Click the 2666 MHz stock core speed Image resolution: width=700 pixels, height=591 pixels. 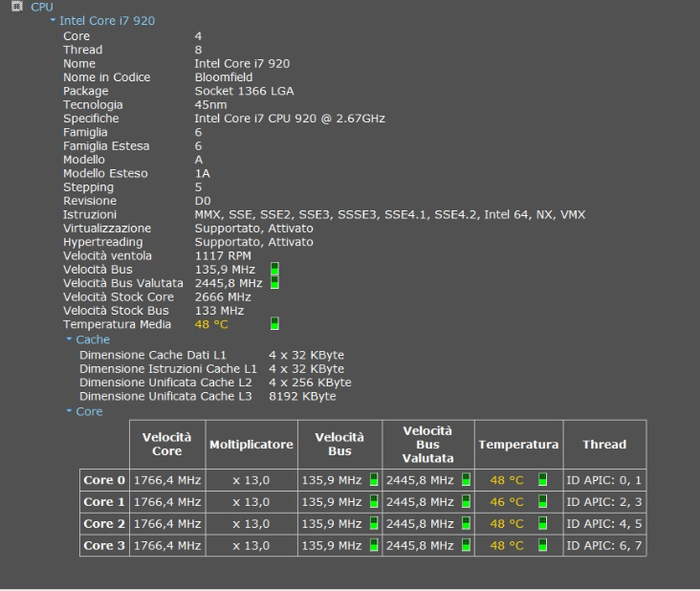coord(223,297)
